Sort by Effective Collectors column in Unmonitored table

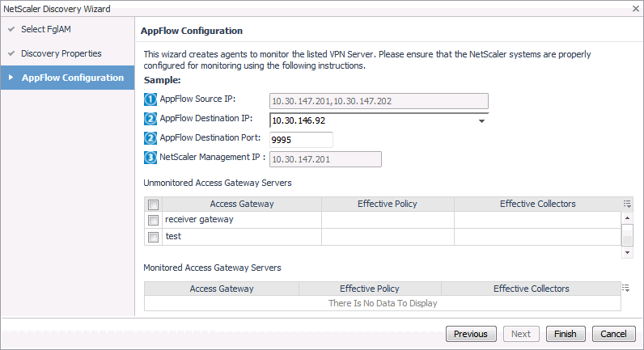pyautogui.click(x=538, y=204)
